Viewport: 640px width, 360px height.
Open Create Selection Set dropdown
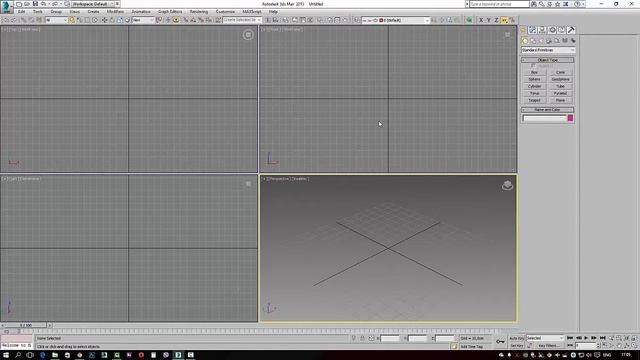(242, 20)
